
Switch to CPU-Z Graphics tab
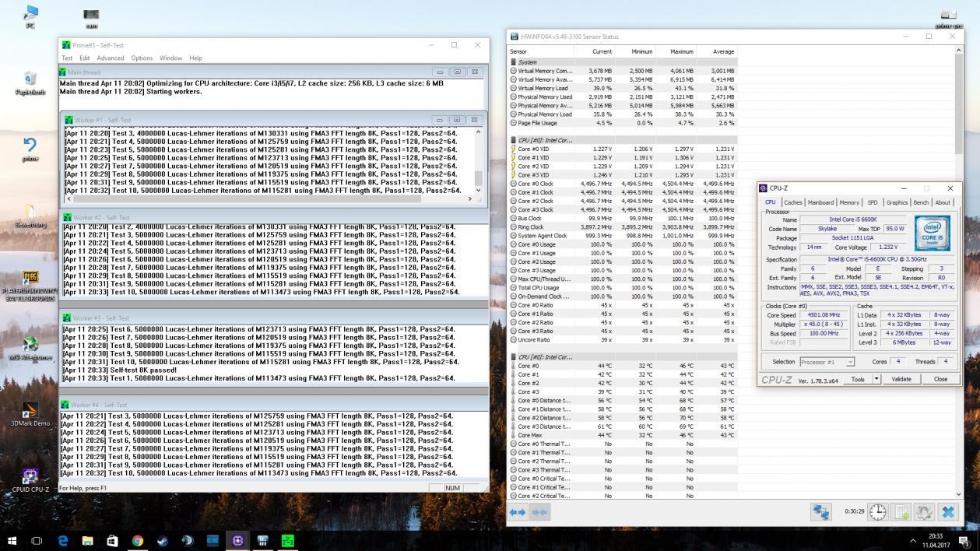point(897,202)
